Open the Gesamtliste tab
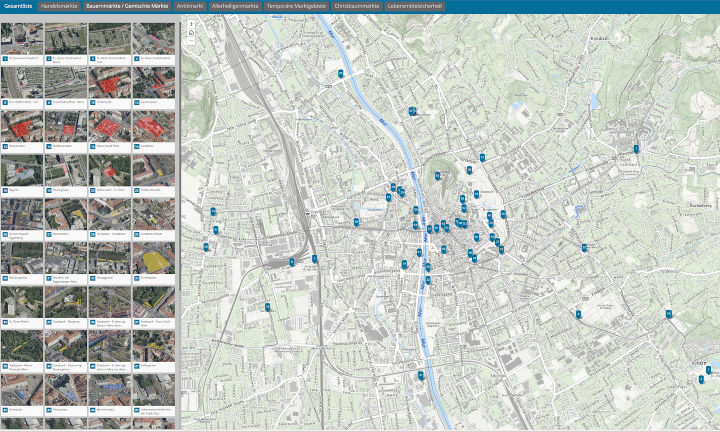Viewport: 720px width, 432px height. (x=18, y=6)
